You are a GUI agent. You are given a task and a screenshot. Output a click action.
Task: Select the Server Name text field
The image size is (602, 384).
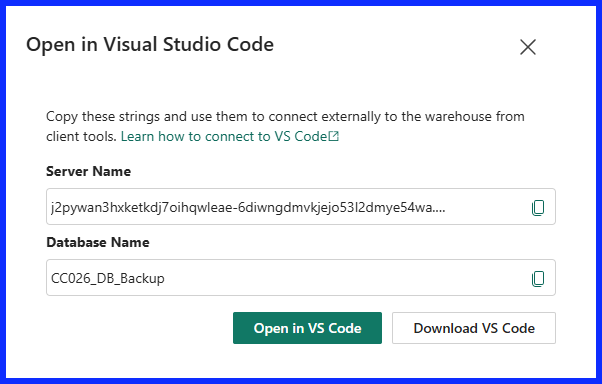coord(301,207)
